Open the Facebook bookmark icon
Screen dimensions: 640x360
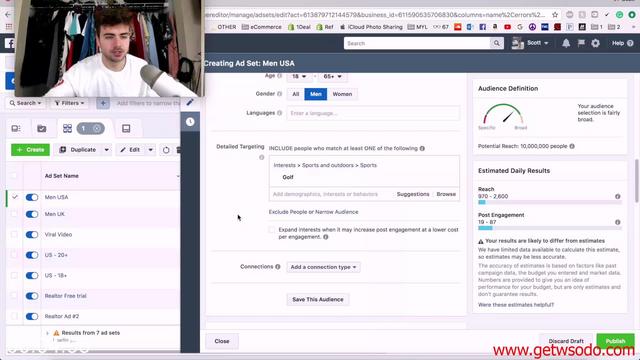point(482,27)
